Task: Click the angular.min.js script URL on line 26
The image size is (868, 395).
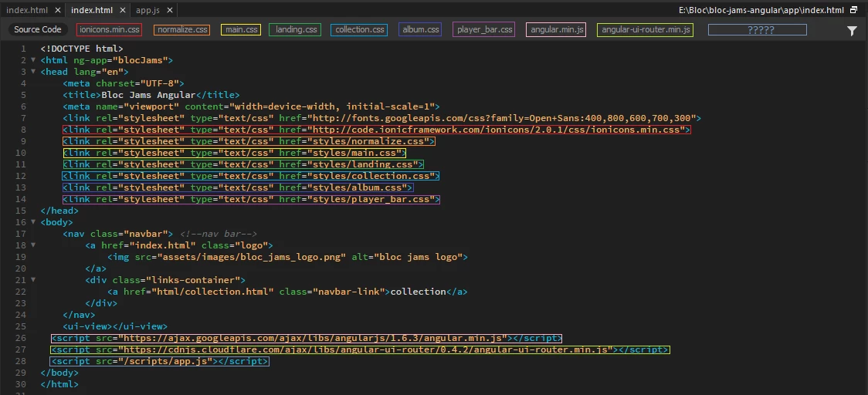Action: (312, 338)
